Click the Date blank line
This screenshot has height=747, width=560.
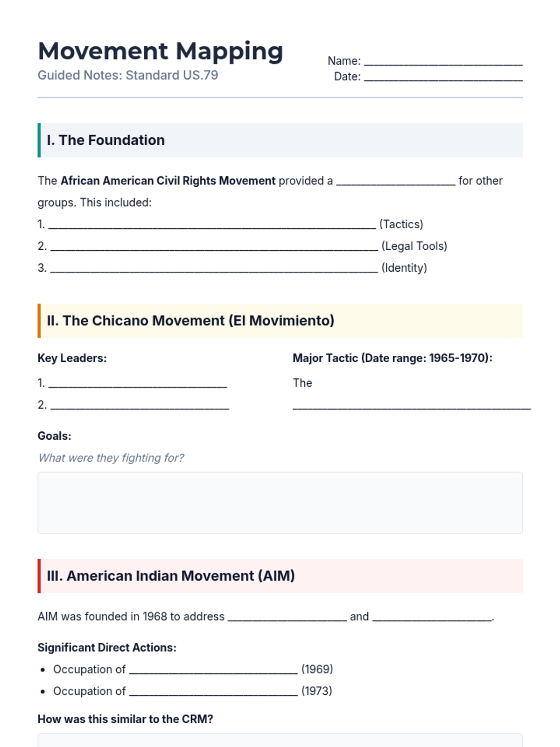(x=443, y=78)
